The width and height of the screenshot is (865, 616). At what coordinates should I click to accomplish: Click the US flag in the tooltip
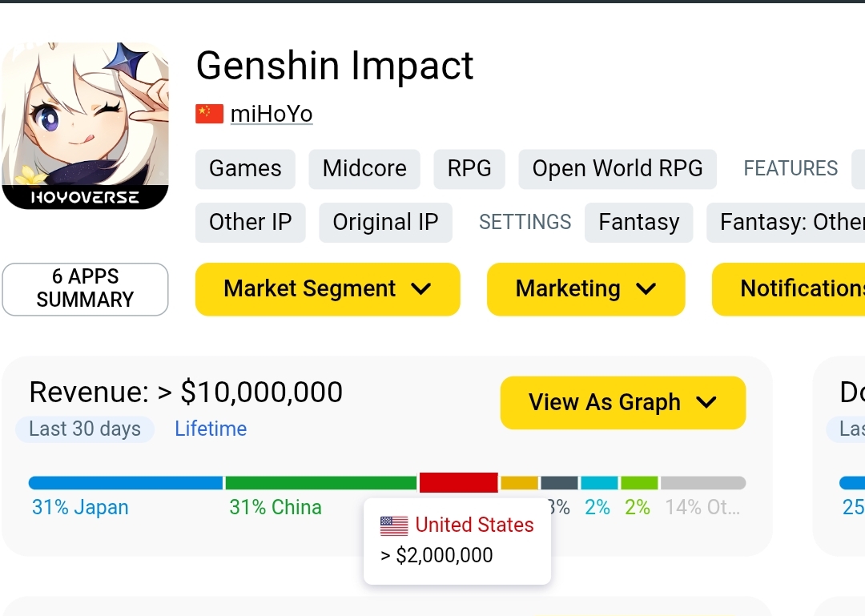(394, 525)
